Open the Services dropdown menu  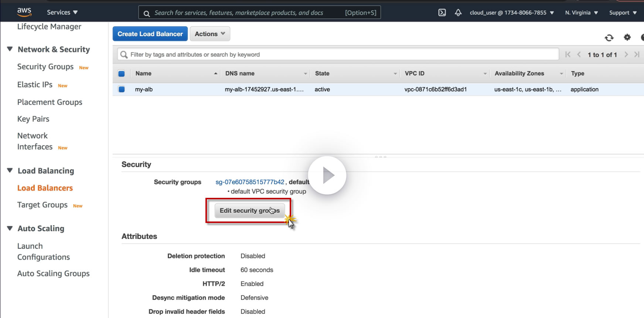62,12
